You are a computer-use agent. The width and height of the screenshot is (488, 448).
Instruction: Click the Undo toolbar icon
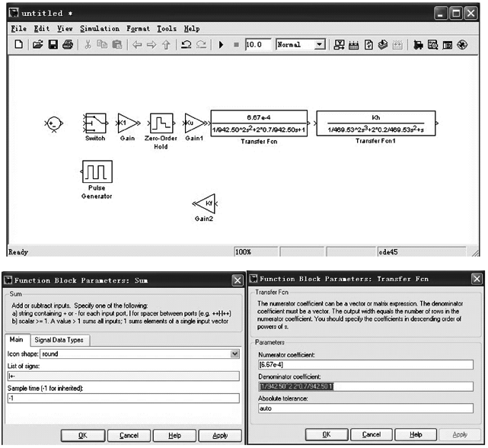click(x=186, y=46)
